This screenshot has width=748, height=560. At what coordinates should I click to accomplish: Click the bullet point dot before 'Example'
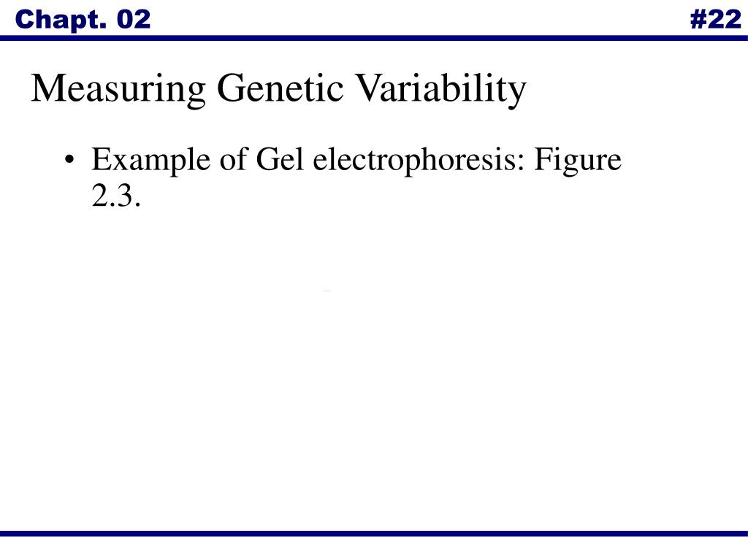69,160
